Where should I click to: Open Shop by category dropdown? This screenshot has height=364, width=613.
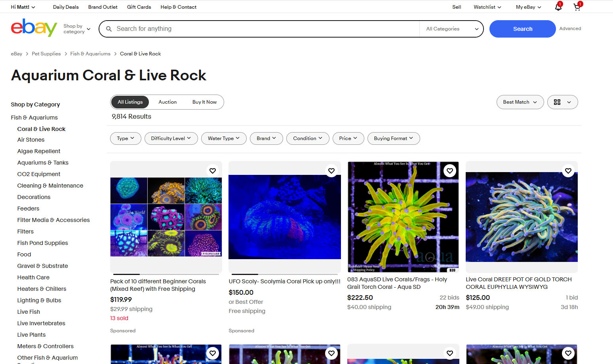click(x=77, y=29)
